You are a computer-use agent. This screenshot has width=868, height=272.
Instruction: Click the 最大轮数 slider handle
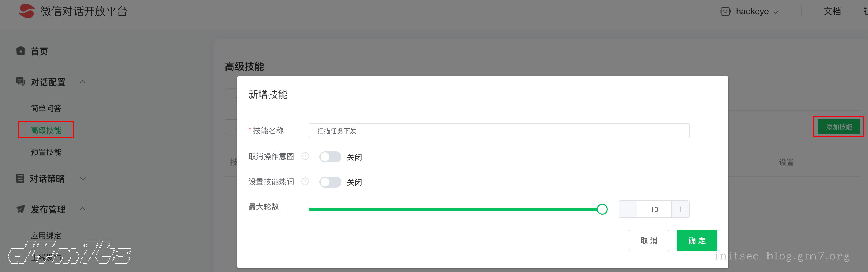coord(602,209)
